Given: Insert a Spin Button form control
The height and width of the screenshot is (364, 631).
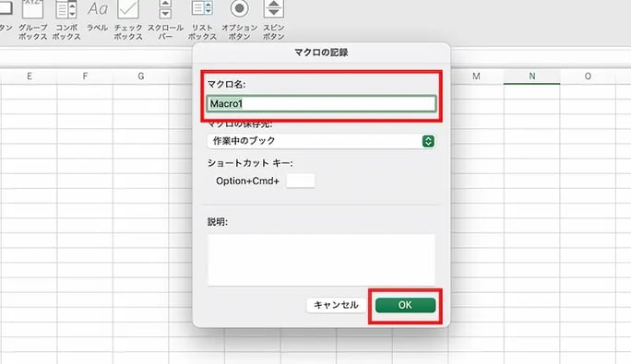Looking at the screenshot, I should pos(274,20).
